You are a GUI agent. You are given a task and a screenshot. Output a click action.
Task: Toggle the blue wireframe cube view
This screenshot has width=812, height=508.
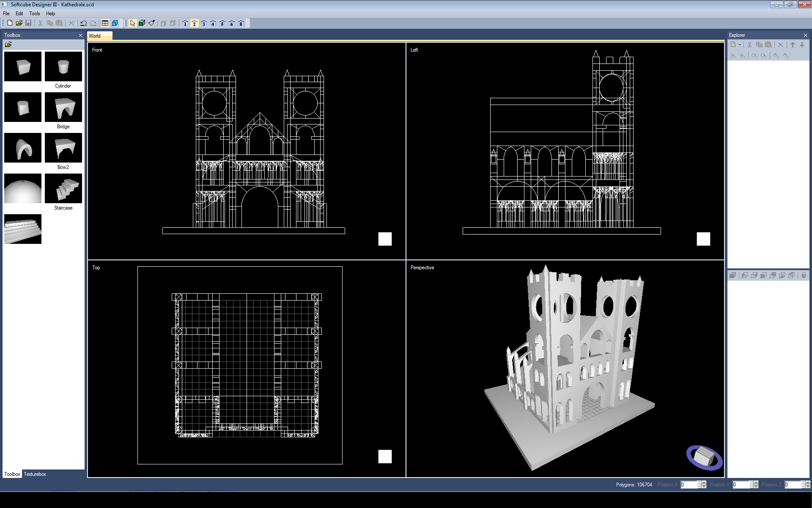pyautogui.click(x=115, y=23)
